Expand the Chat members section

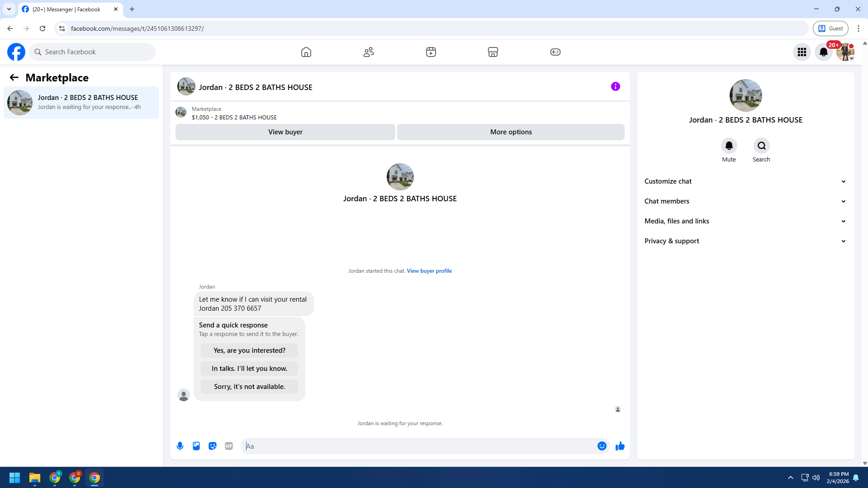click(x=745, y=201)
